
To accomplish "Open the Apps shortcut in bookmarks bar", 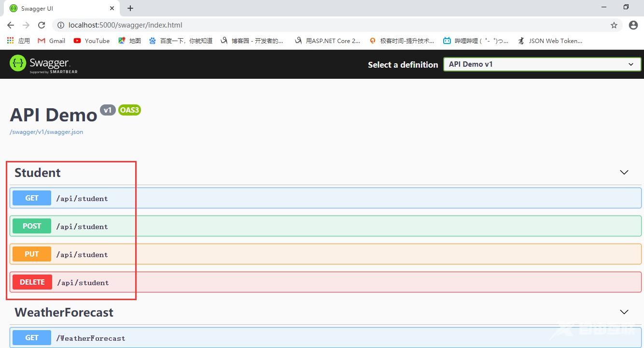I will click(x=18, y=41).
